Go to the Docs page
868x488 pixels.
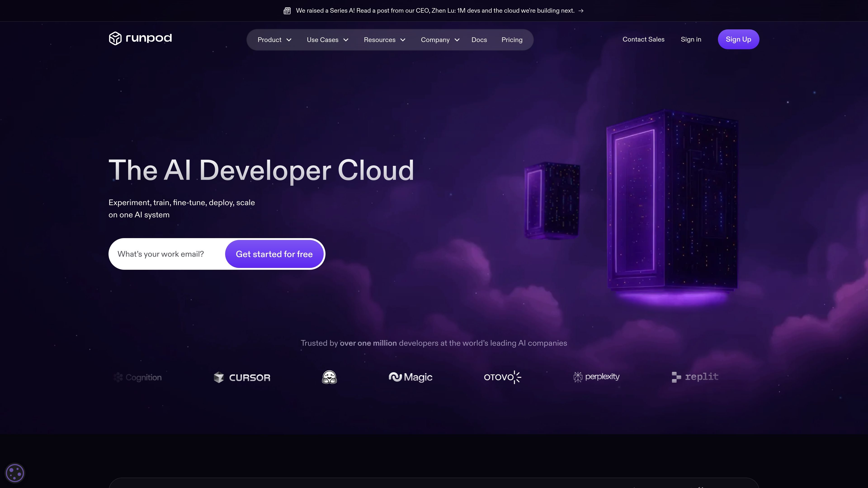[x=479, y=40]
